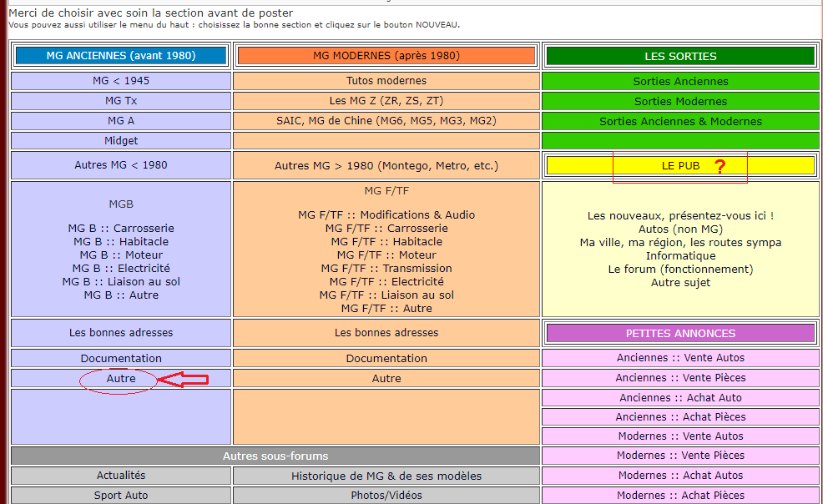
Task: Open Anciennes :: Vente Pièces
Action: pos(680,378)
